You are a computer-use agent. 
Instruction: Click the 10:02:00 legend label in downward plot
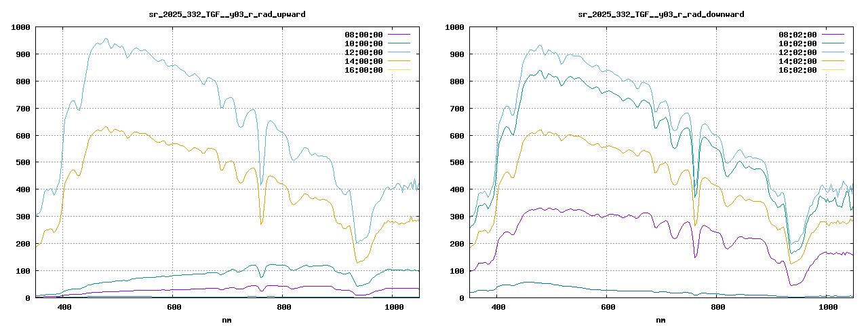[797, 43]
